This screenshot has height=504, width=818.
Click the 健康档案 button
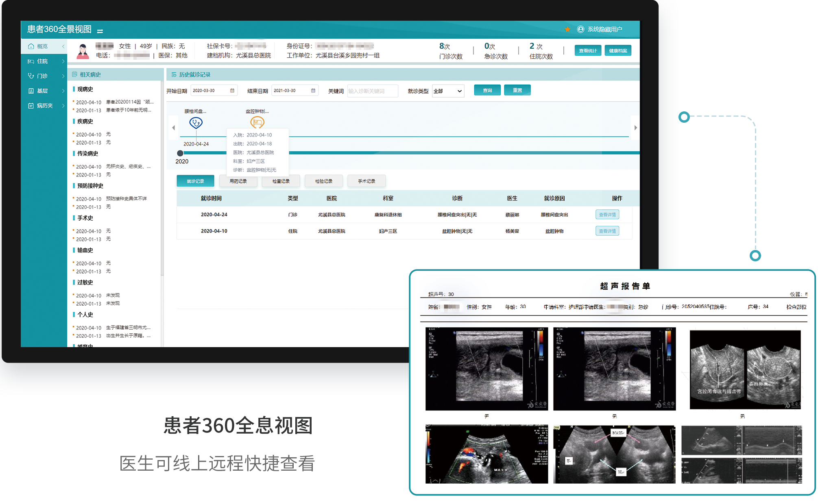point(617,51)
